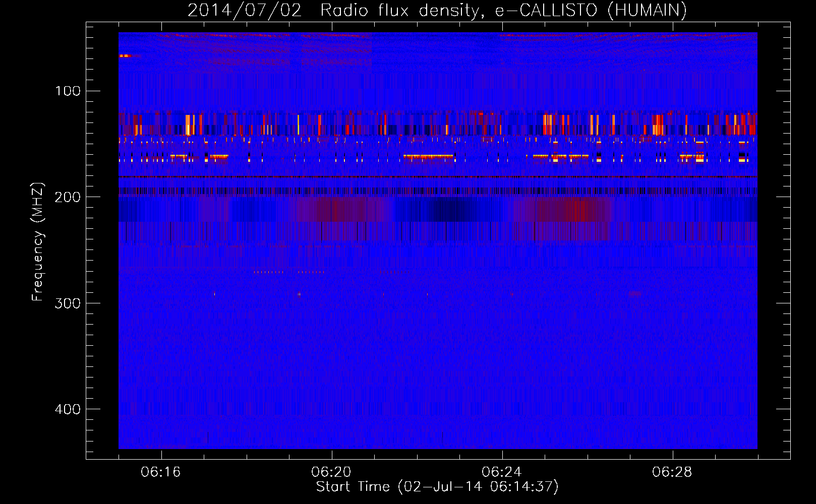816x504 pixels.
Task: Click the '06:16' time tick label
Action: click(x=161, y=472)
